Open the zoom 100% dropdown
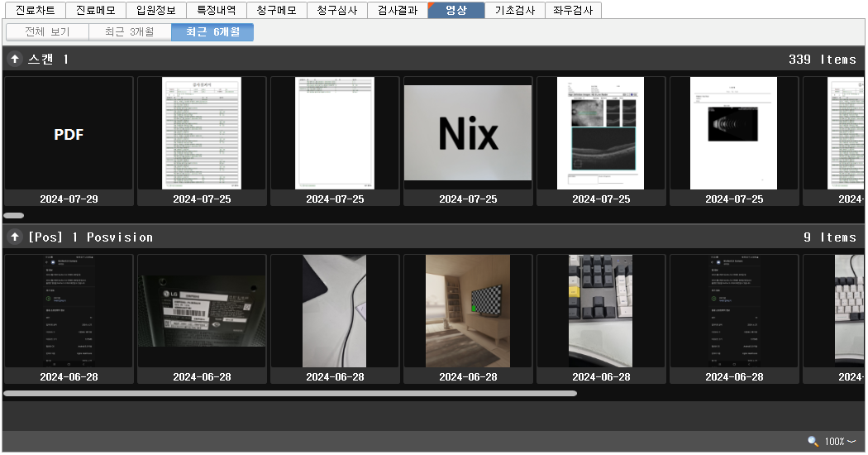This screenshot has height=455, width=868. 840,442
